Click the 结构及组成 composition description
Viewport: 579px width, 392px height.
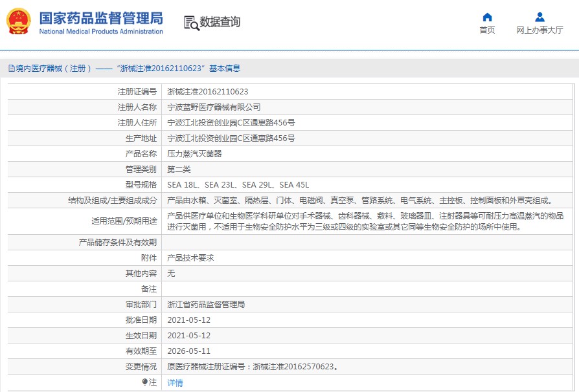[361, 201]
